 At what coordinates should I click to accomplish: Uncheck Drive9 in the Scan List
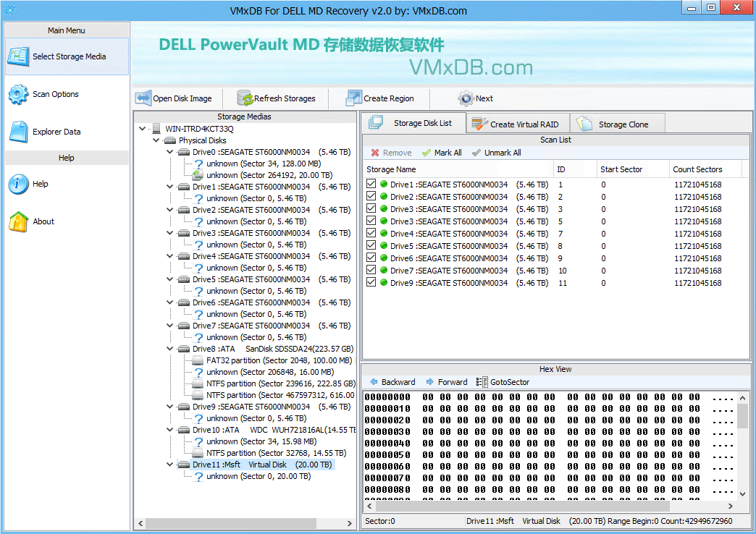pos(371,282)
